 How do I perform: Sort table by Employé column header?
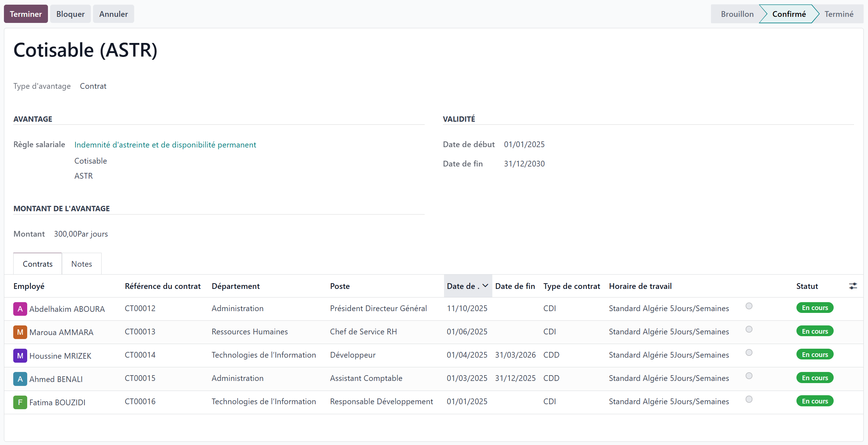29,286
